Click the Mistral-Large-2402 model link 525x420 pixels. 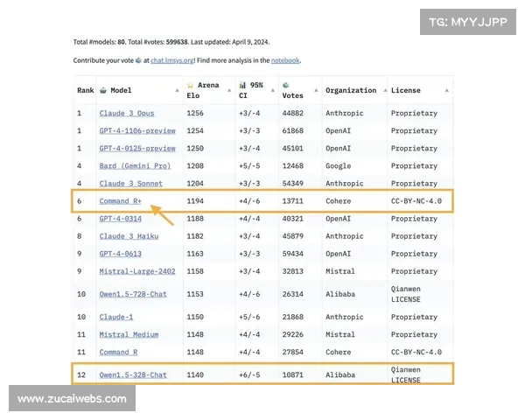click(137, 271)
